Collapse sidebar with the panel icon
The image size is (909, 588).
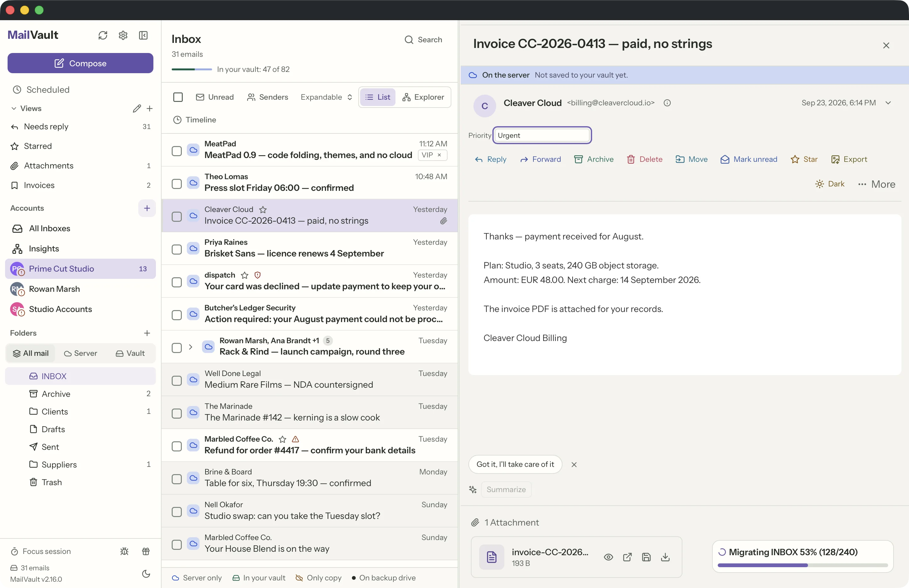tap(143, 36)
